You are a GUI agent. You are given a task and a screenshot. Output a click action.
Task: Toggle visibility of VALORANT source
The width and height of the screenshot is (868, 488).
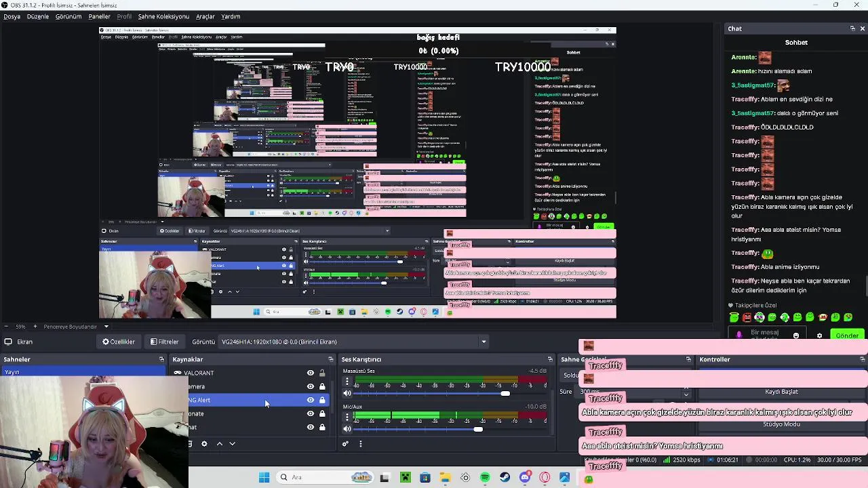click(311, 373)
